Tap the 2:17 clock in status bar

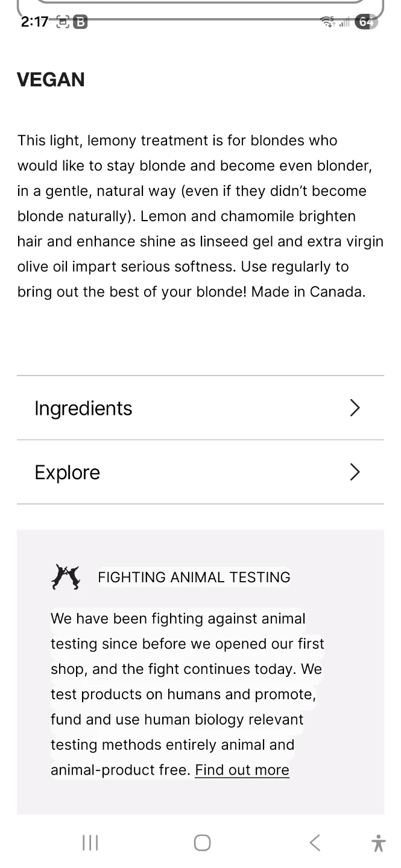tap(34, 22)
